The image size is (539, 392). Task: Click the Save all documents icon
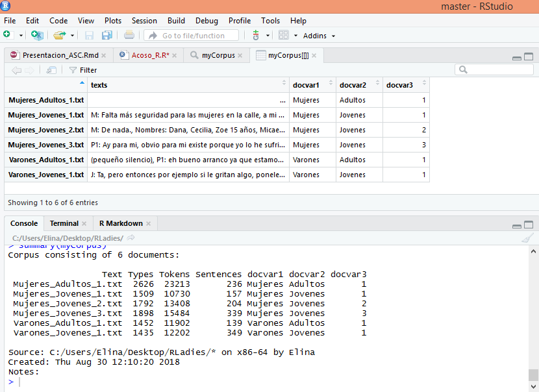(107, 35)
